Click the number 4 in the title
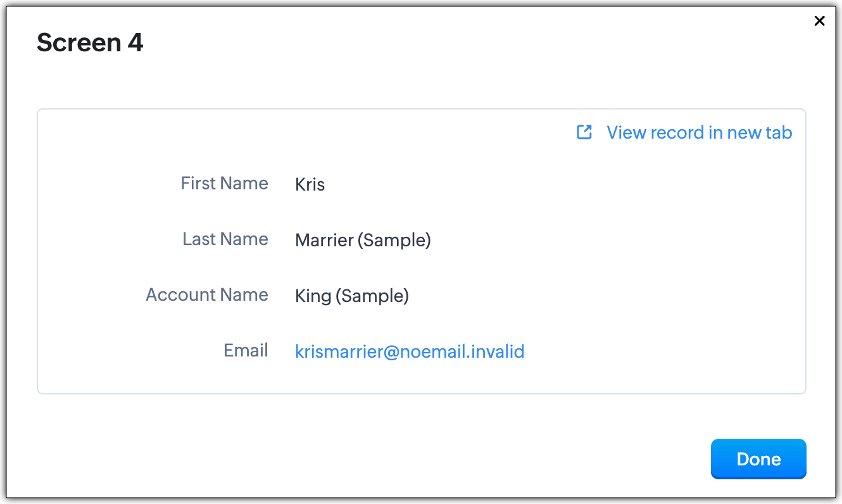Viewport: 842px width, 504px height. point(135,43)
